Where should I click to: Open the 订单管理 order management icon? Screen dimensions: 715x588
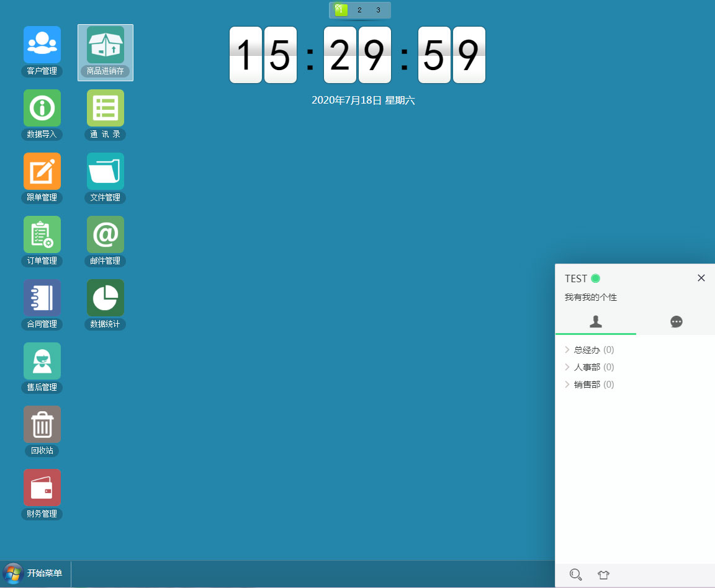click(x=42, y=234)
